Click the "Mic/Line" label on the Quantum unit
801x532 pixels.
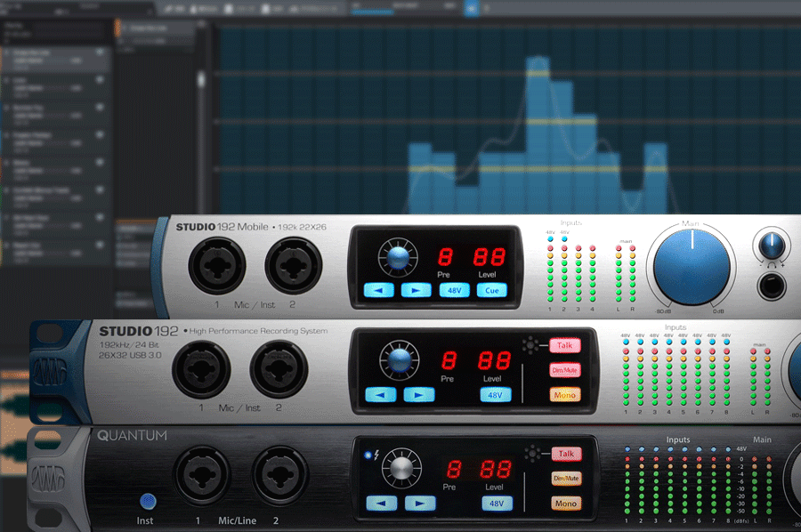pos(237,520)
